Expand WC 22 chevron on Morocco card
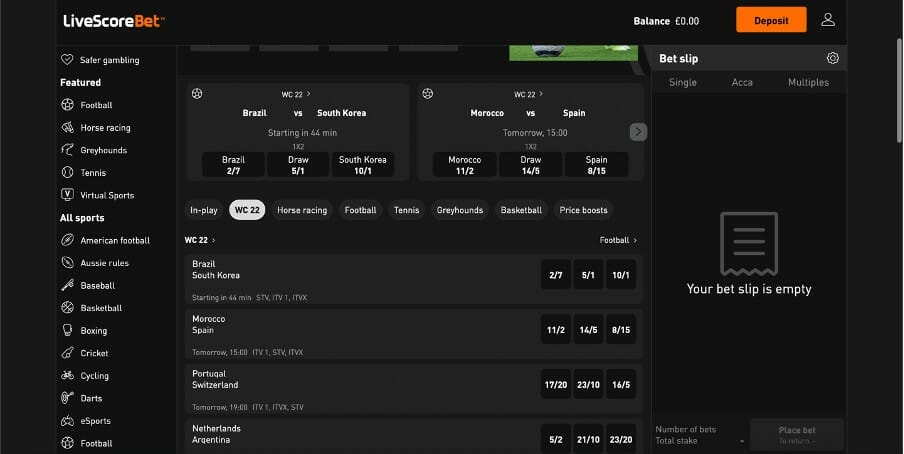Image resolution: width=904 pixels, height=454 pixels. (x=541, y=93)
